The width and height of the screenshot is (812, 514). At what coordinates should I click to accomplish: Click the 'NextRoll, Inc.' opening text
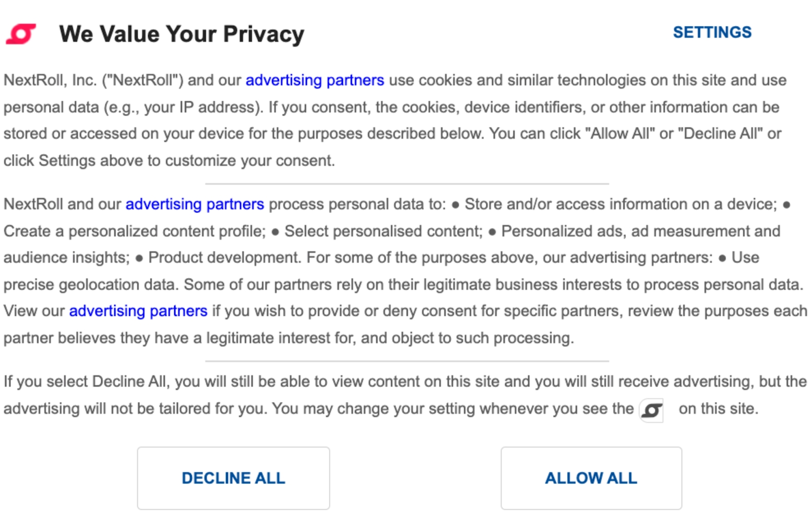pos(50,80)
